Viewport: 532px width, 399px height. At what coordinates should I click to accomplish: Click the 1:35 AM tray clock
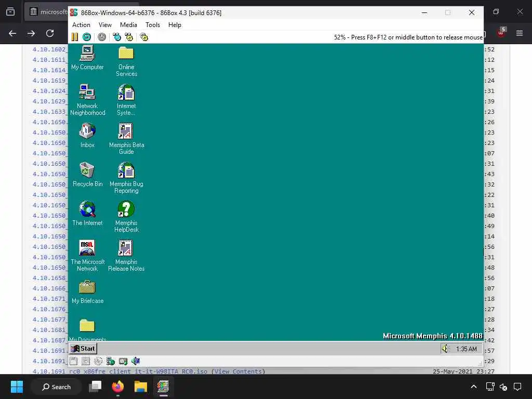[x=466, y=349]
